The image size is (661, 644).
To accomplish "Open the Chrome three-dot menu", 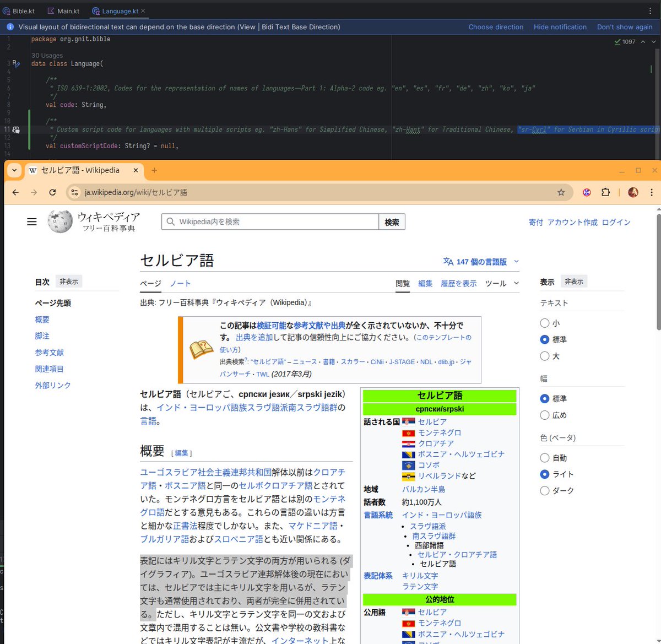I will pos(651,192).
